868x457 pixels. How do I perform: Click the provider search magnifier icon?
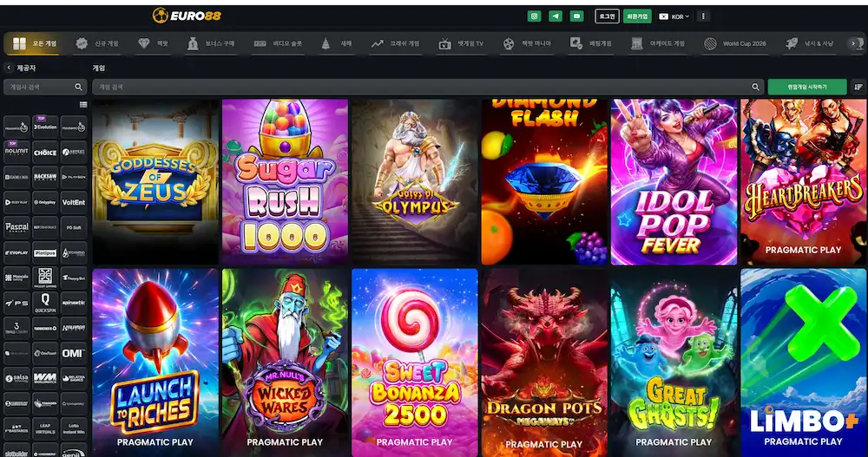(x=78, y=87)
